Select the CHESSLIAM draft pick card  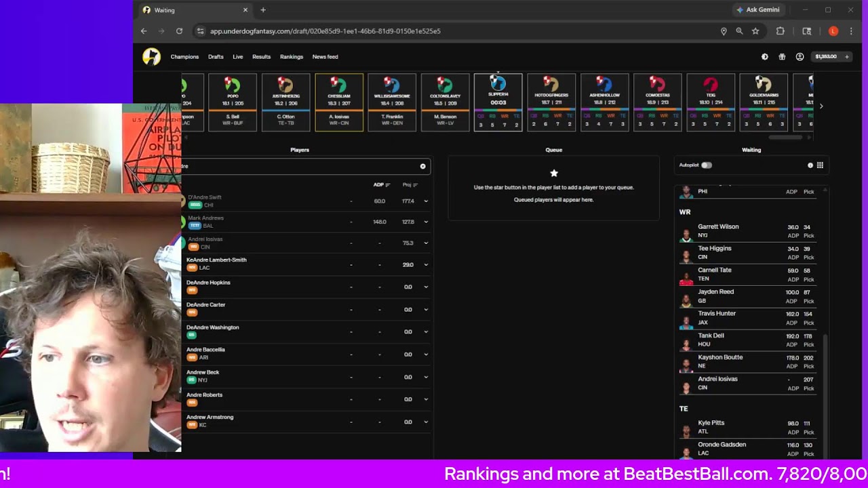coord(339,102)
